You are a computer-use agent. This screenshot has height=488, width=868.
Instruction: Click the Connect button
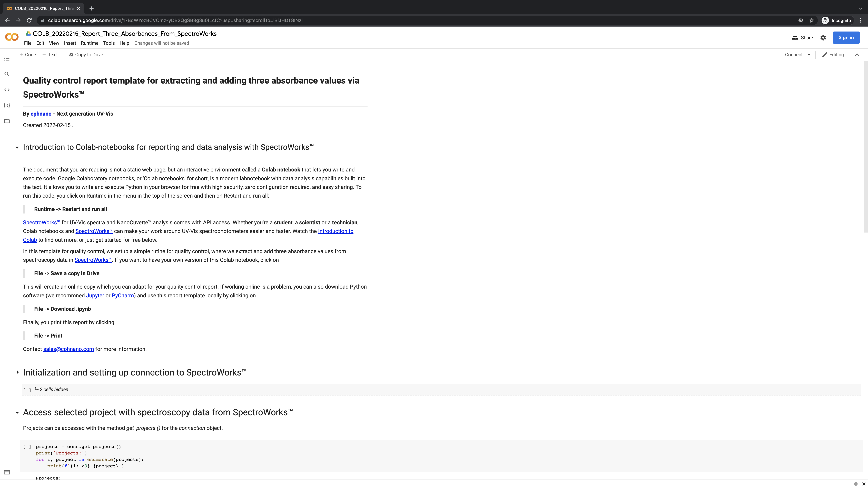794,55
